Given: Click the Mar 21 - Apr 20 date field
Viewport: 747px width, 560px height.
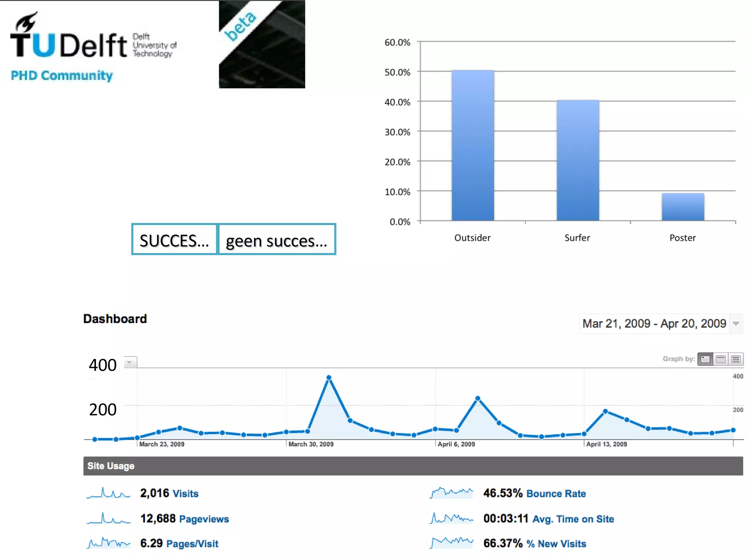Looking at the screenshot, I should 654,323.
